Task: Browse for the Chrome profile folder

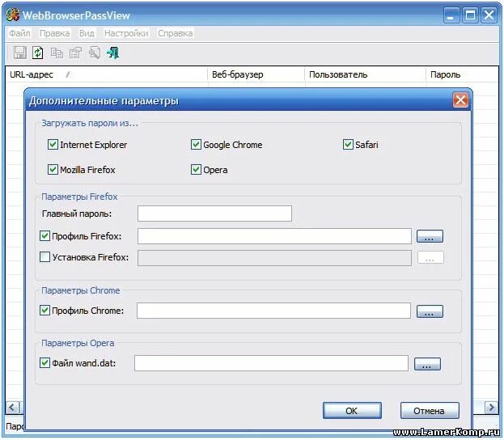Action: [x=430, y=311]
